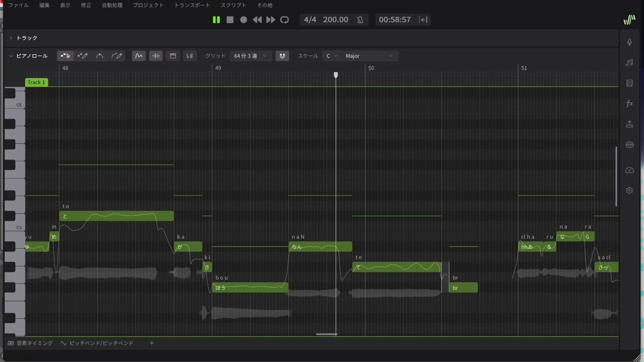The height and width of the screenshot is (362, 644).
Task: Open the AI robot side panel
Action: coord(629,145)
